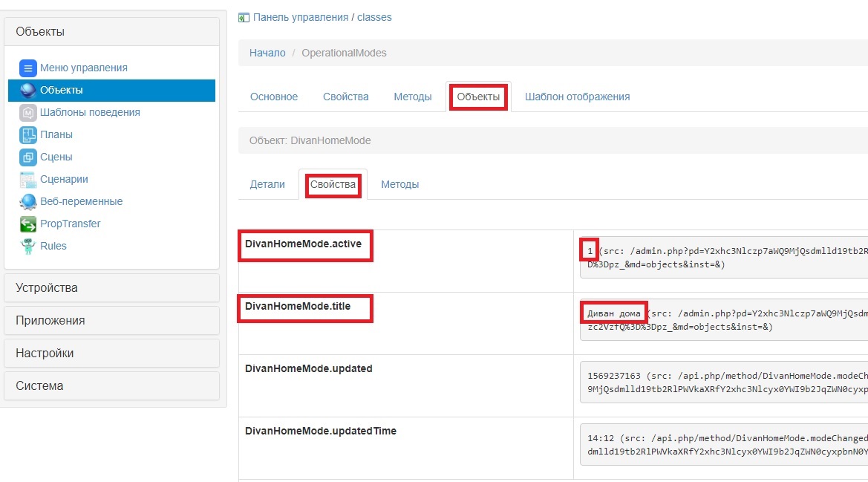Click the Начало breadcrumb link
Viewport: 868px width, 482px height.
tap(267, 53)
